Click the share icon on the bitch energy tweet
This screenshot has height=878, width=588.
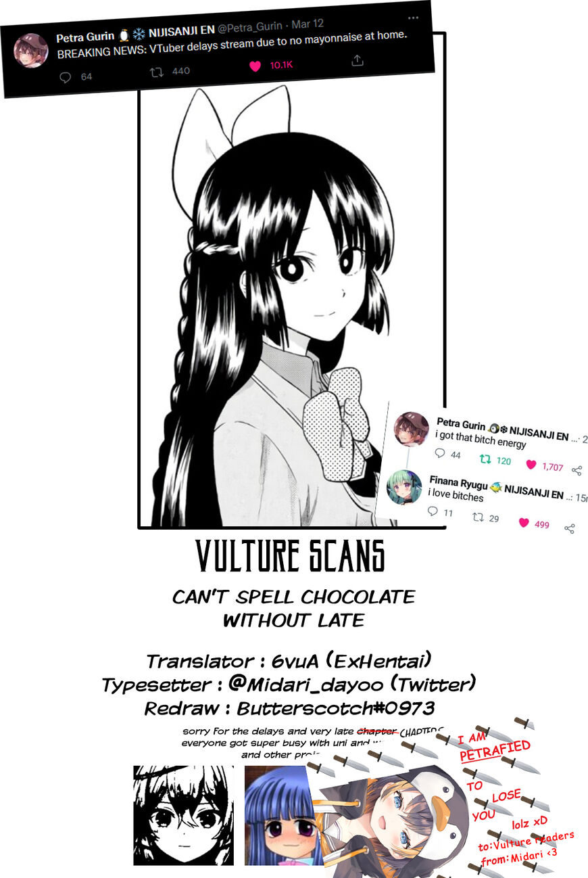click(x=577, y=470)
